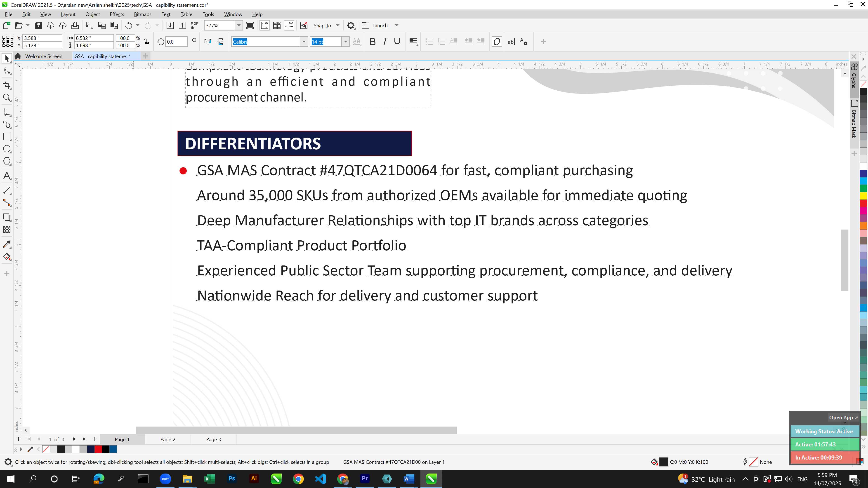Click the Open App button
The height and width of the screenshot is (488, 868).
point(843,418)
